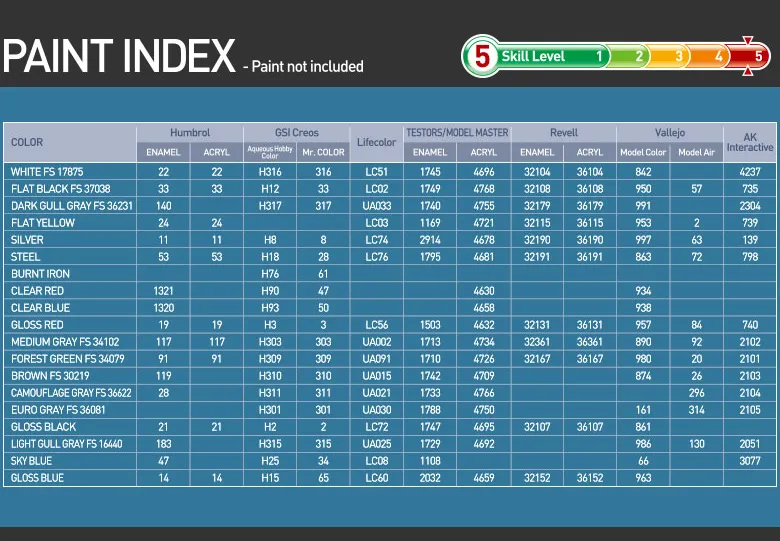Click the 32361 Revell enamel cell
The height and width of the screenshot is (541, 780).
pos(537,342)
